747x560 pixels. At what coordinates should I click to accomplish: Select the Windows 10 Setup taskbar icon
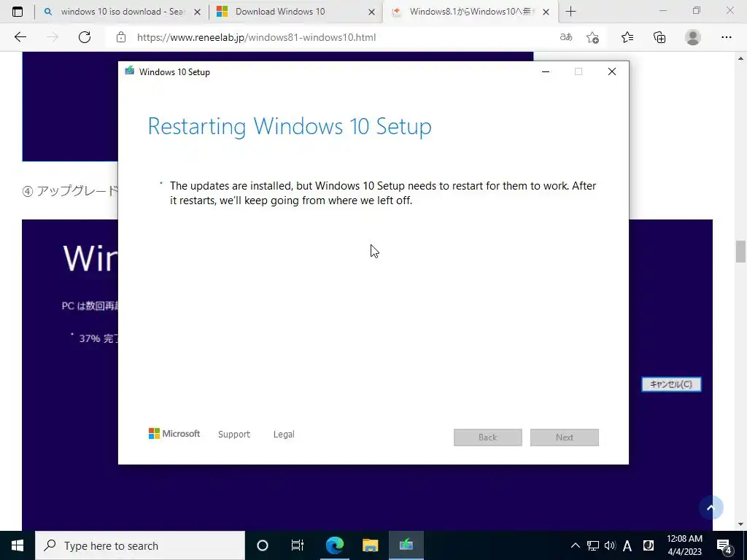coord(406,545)
